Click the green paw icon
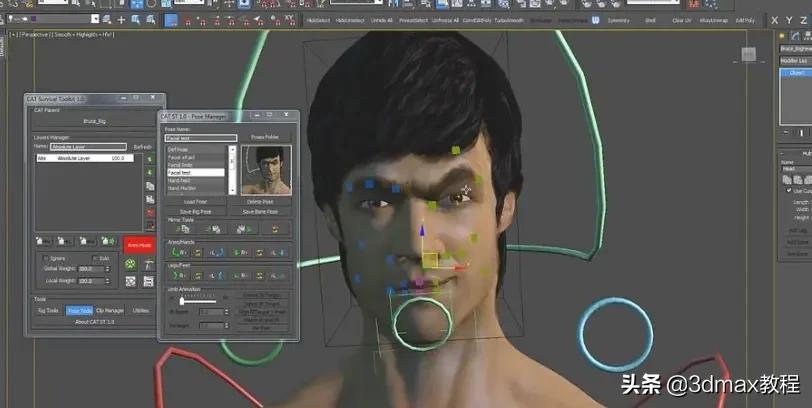The height and width of the screenshot is (408, 812). click(x=130, y=265)
